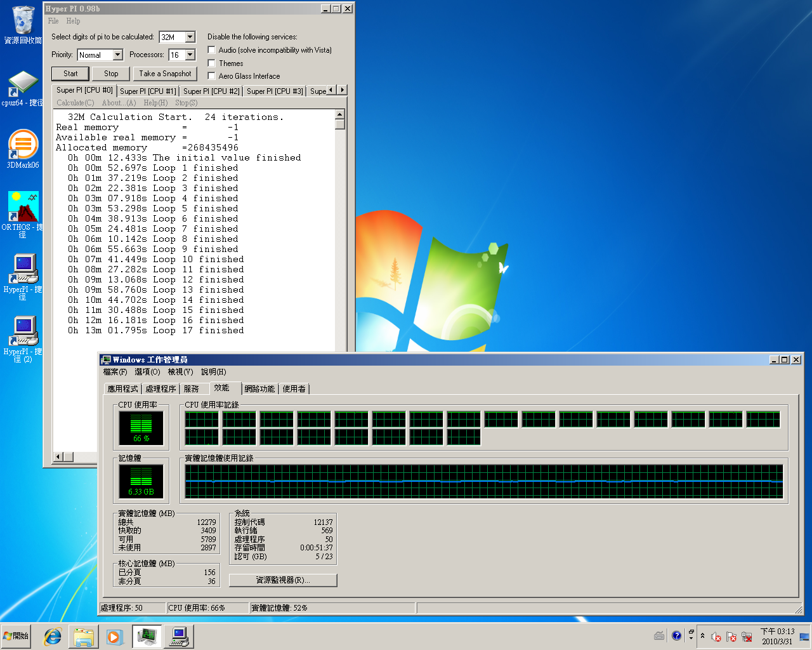Click the first CPU usage history graph
The height and width of the screenshot is (650, 812).
[202, 420]
